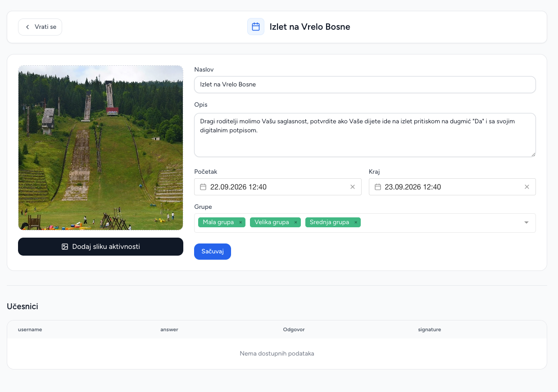Clear the Kraj date with the x icon
The height and width of the screenshot is (392, 558).
[527, 187]
